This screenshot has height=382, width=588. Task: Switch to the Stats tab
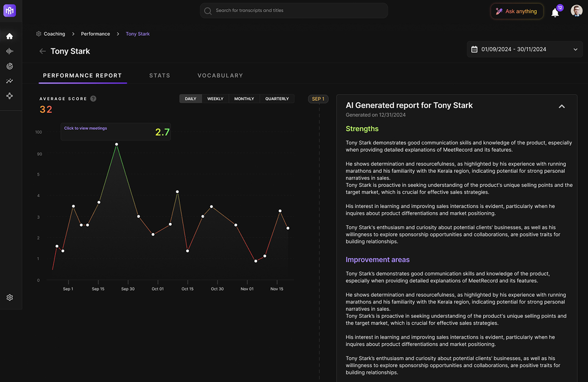160,75
